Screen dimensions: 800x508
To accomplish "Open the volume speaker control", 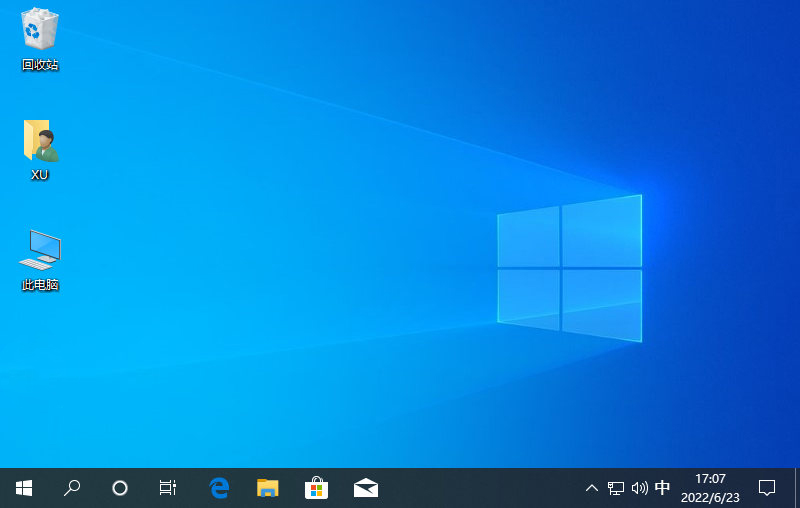I will (640, 488).
